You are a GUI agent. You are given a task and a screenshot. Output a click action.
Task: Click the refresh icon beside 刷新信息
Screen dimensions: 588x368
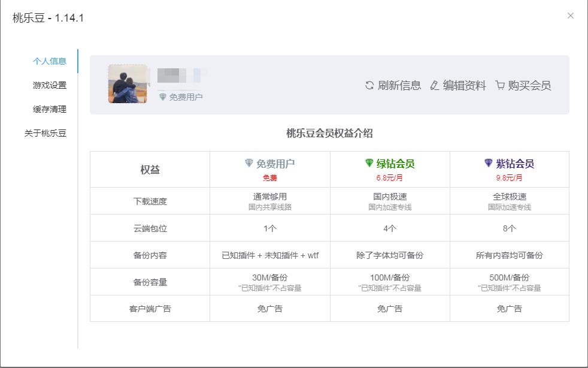coord(369,86)
